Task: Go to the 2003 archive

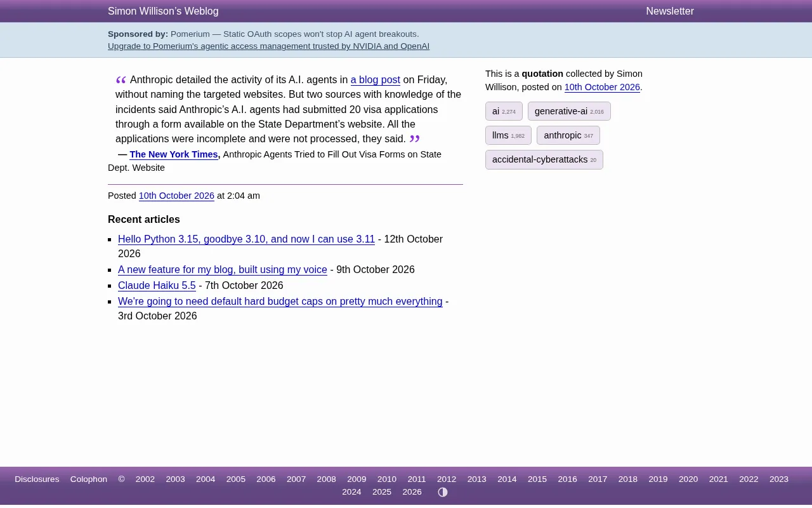Action: pyautogui.click(x=176, y=479)
